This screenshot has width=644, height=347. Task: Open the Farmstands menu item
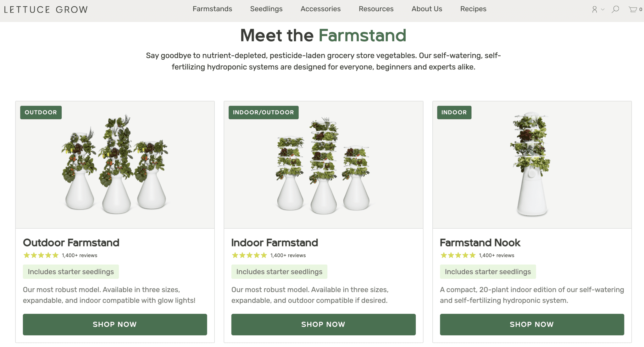pyautogui.click(x=212, y=9)
